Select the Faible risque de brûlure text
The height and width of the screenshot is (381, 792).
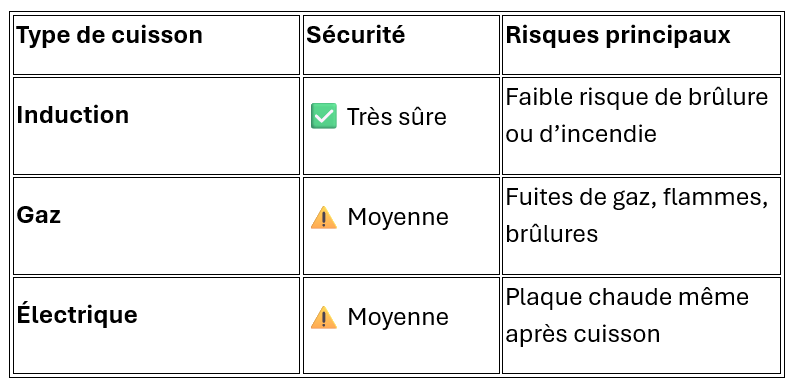[x=637, y=97]
